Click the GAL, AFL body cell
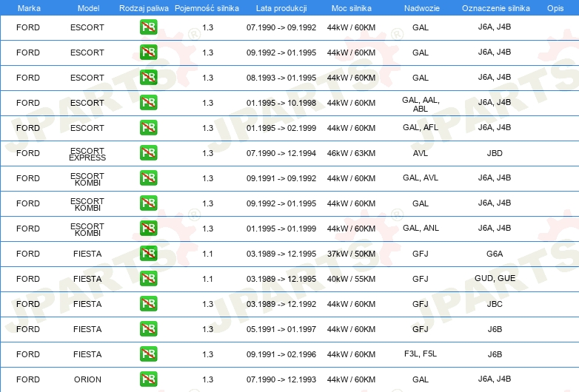 (421, 127)
